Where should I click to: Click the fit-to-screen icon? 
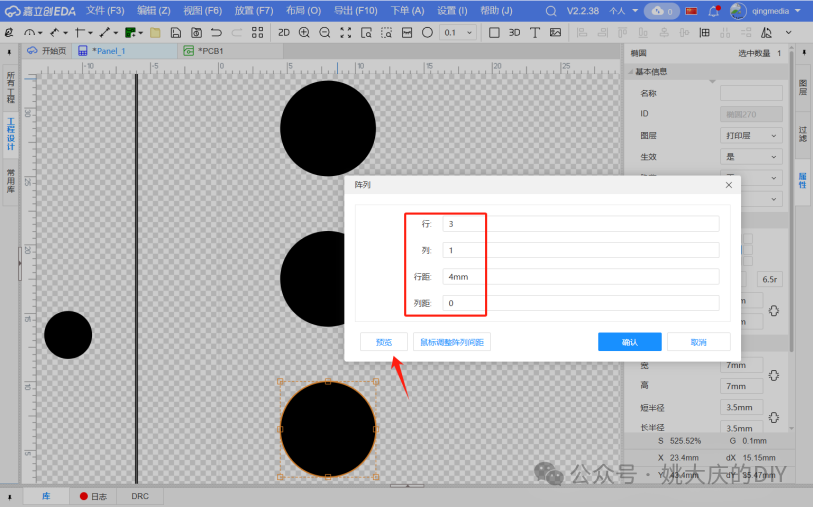345,32
